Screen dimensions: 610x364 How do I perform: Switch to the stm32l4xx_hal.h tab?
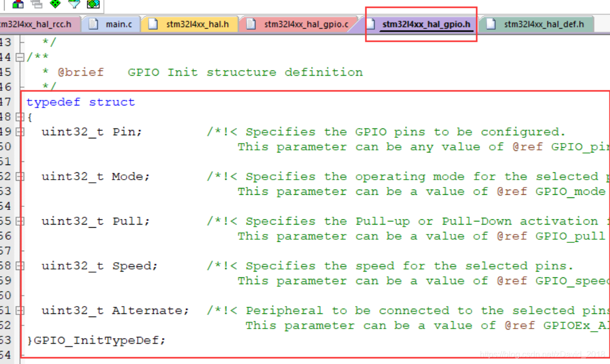click(x=191, y=25)
